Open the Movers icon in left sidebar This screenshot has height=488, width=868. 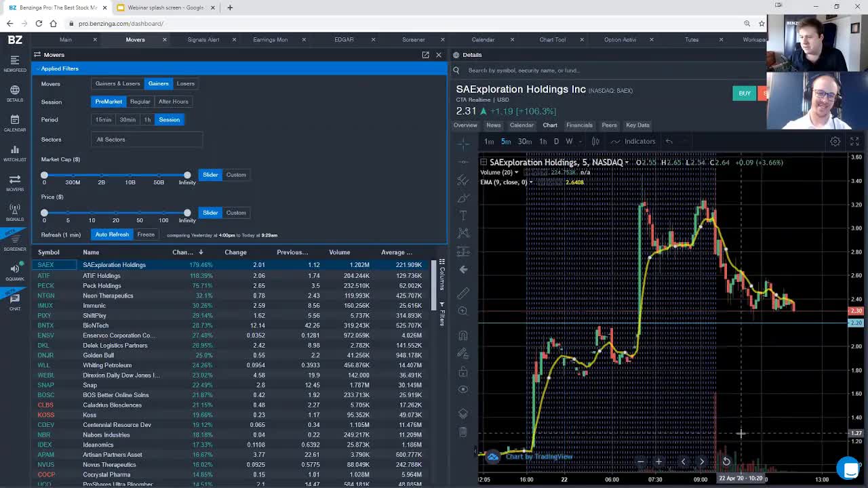click(x=15, y=182)
